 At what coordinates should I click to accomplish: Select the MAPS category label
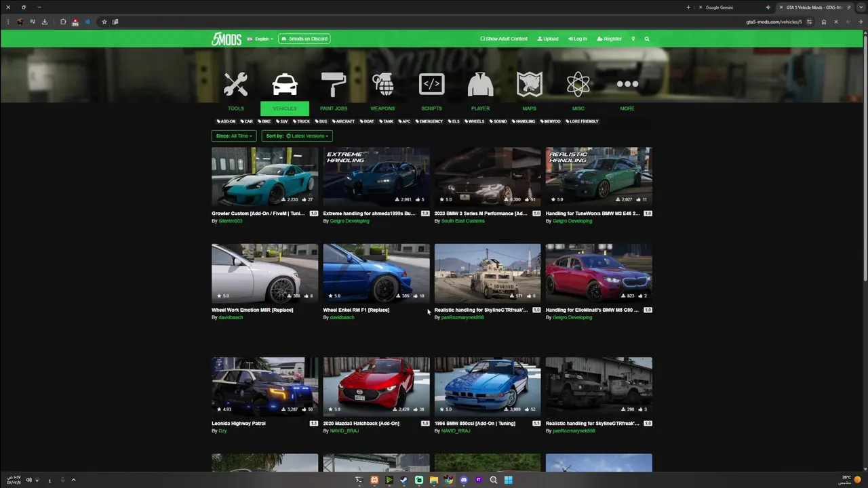530,108
